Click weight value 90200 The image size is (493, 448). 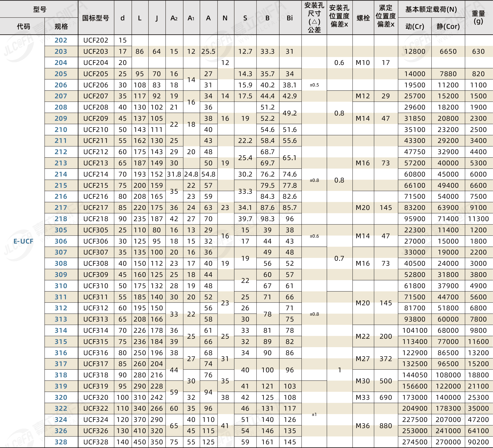point(478,442)
